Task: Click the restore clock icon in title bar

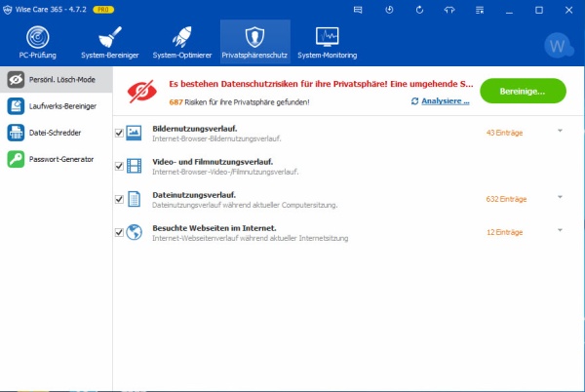Action: pyautogui.click(x=389, y=10)
